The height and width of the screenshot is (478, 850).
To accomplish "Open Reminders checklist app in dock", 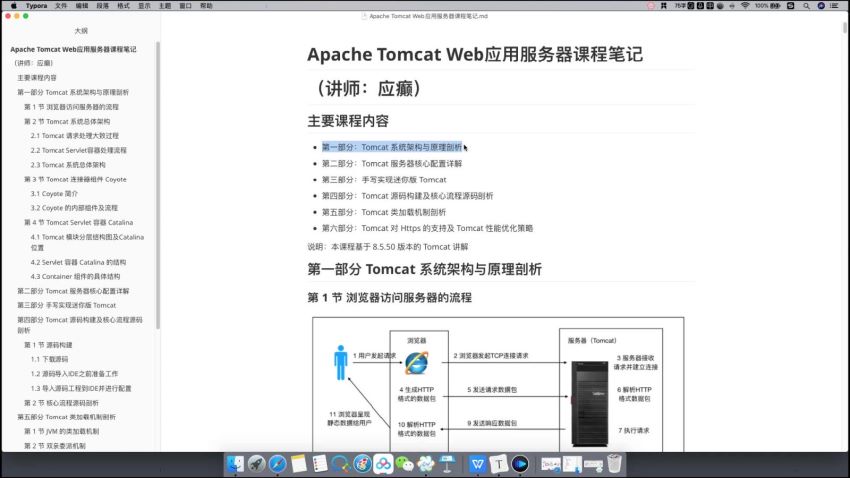I will coord(320,464).
